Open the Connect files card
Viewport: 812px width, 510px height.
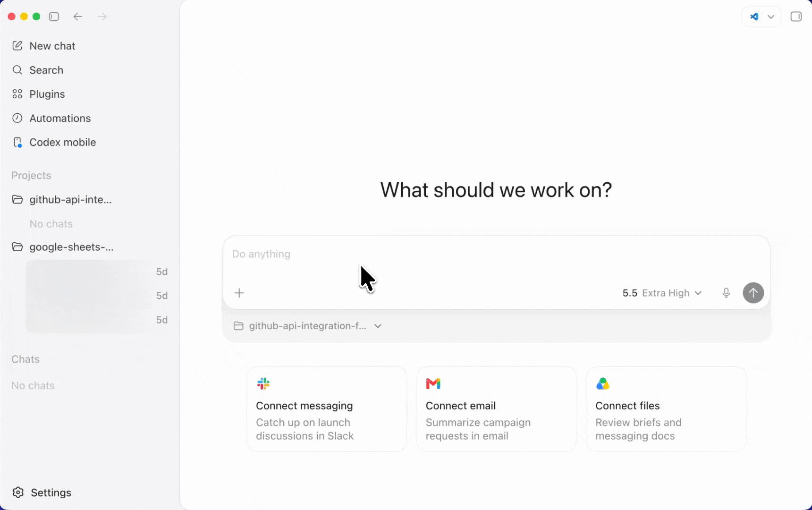[666, 409]
